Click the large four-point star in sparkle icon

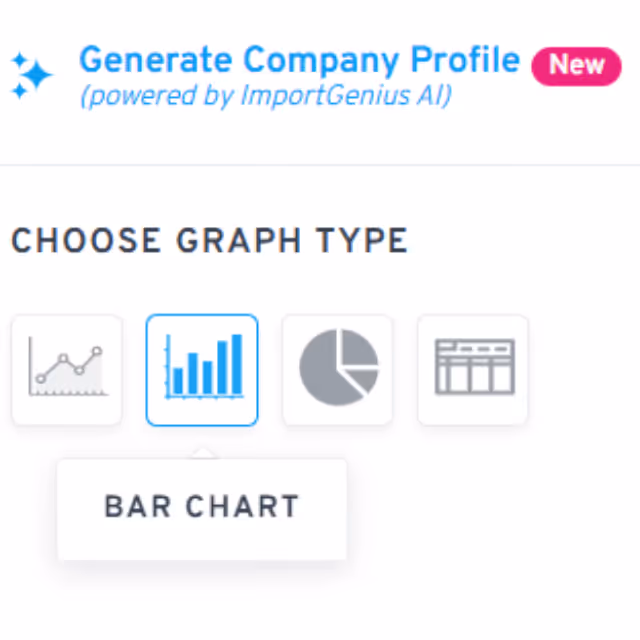pyautogui.click(x=38, y=75)
